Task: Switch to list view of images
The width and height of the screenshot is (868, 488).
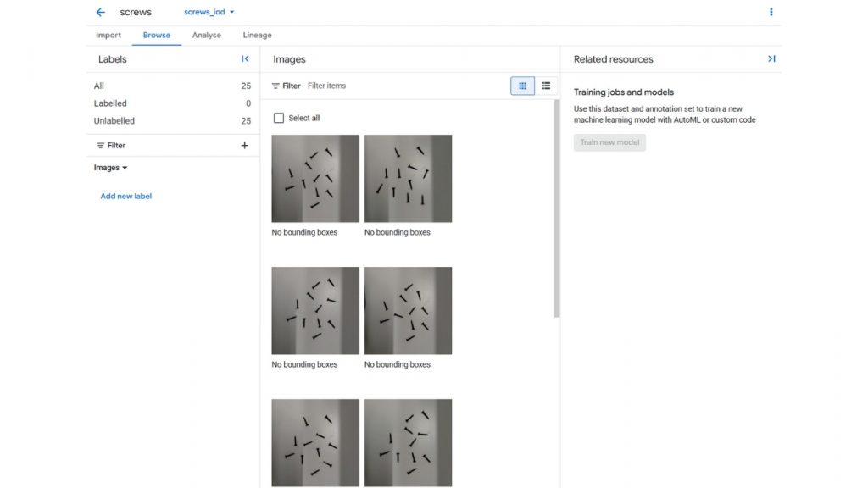Action: tap(546, 86)
